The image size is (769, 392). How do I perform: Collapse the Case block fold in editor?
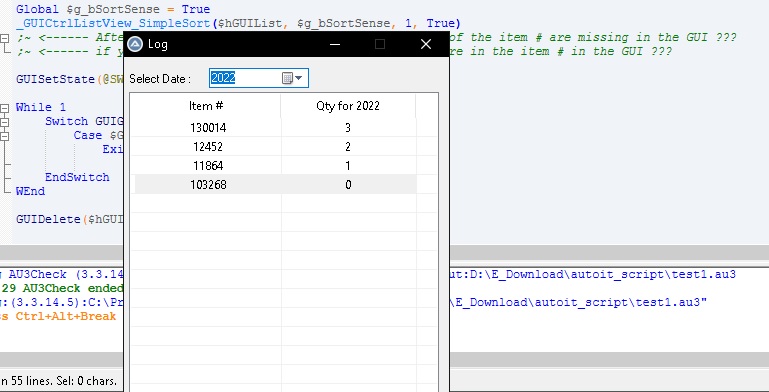[x=4, y=136]
